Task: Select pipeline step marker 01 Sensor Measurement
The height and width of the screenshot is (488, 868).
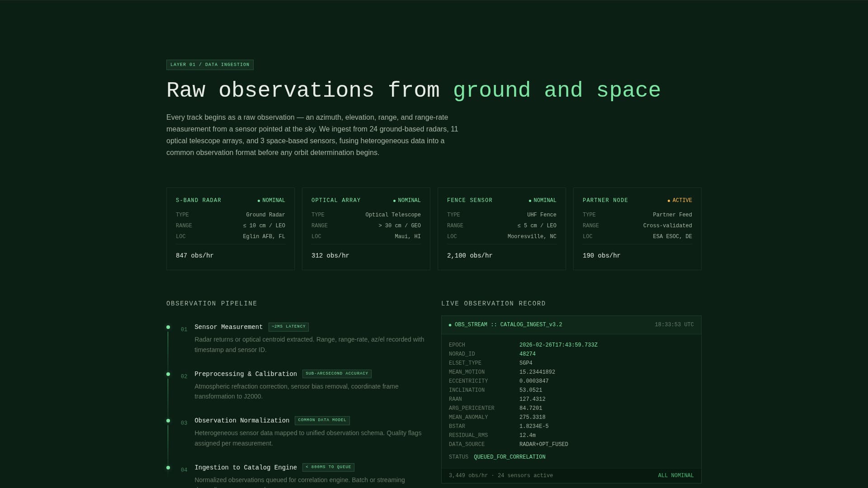Action: pyautogui.click(x=168, y=327)
